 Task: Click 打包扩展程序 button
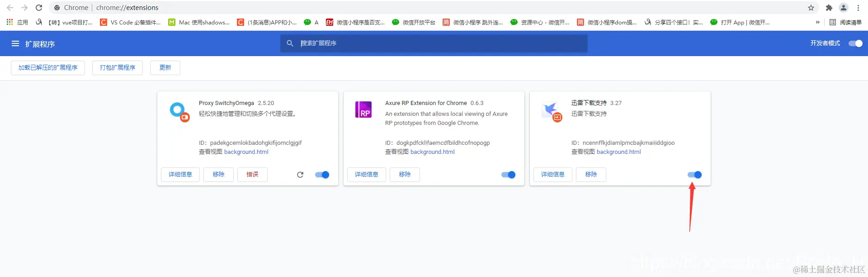[118, 68]
